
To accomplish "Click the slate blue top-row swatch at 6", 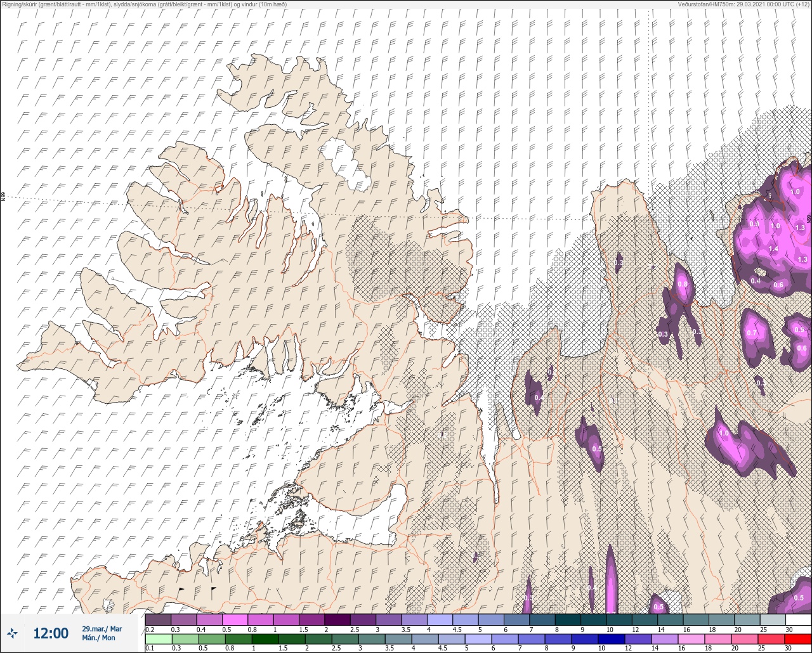I will coord(516,619).
